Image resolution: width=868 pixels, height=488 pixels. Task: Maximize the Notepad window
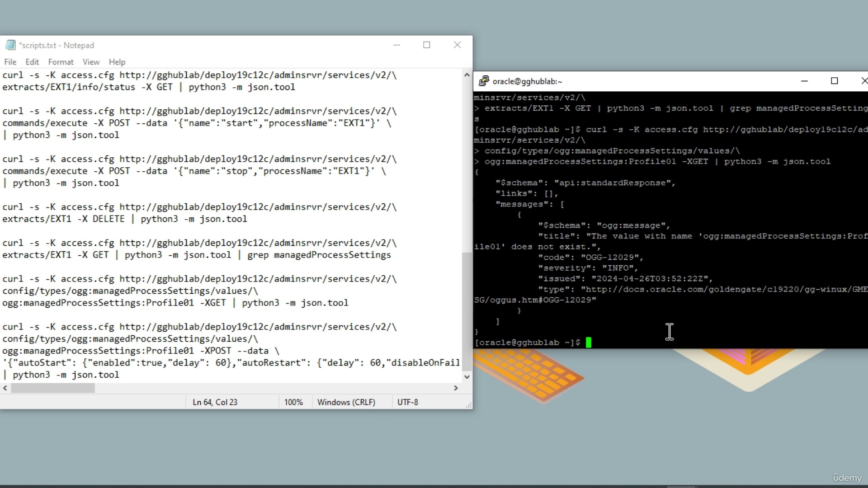426,45
